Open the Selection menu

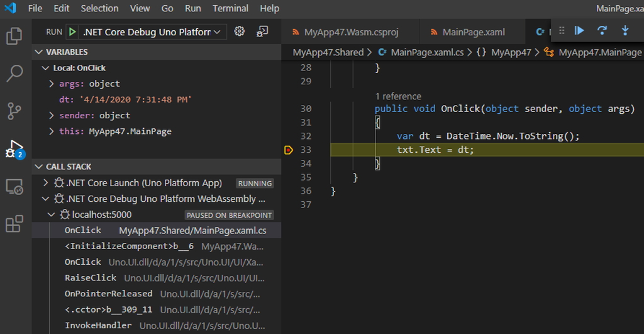pyautogui.click(x=99, y=8)
